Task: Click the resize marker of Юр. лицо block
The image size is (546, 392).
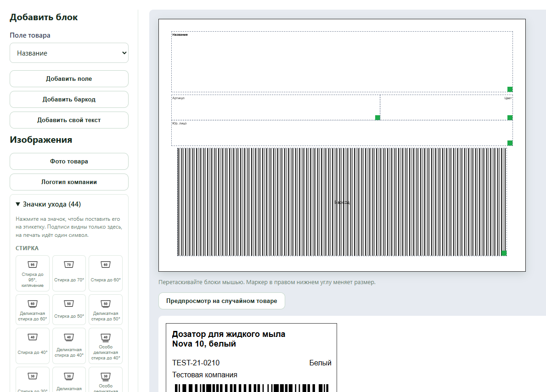Action: point(510,143)
